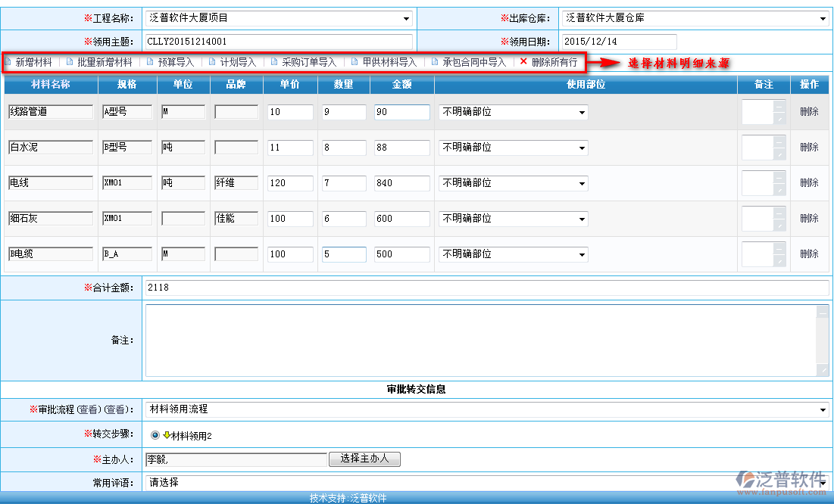834x504 pixels.
Task: Click the 甲供材料导入 import icon
Action: coord(355,62)
